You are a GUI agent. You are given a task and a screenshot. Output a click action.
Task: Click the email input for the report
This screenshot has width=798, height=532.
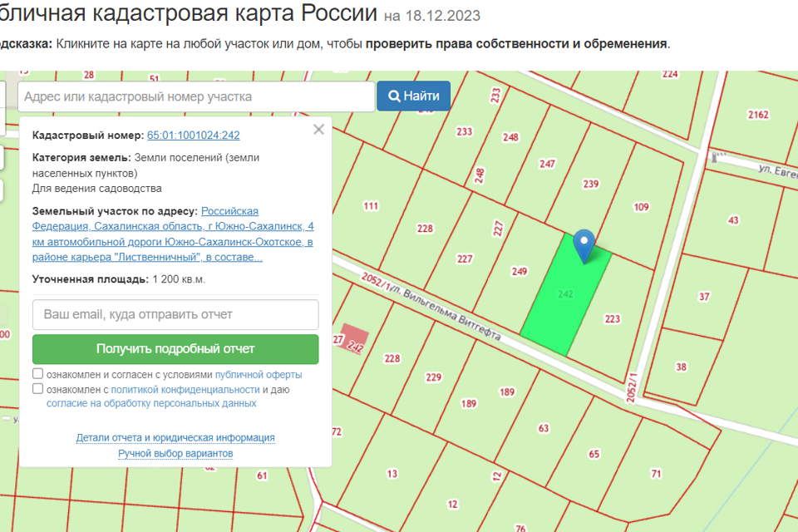coord(175,315)
